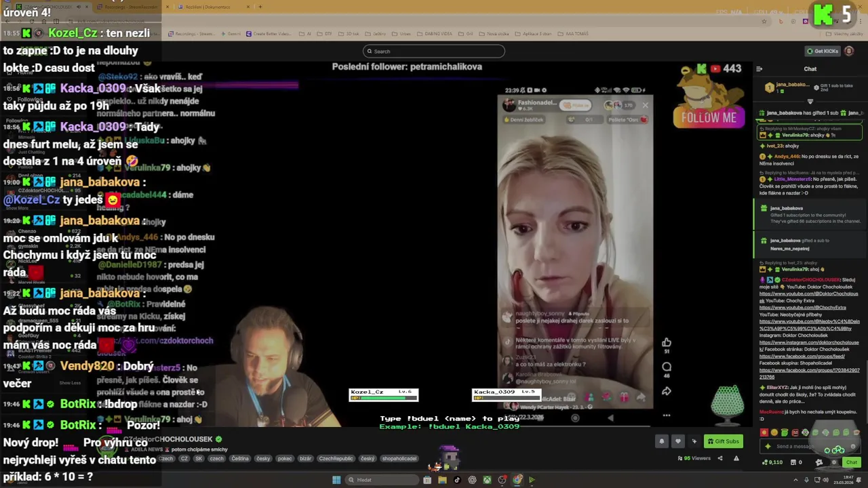Open the facebook.com/groups/feed link
The width and height of the screenshot is (868, 488).
point(802,357)
